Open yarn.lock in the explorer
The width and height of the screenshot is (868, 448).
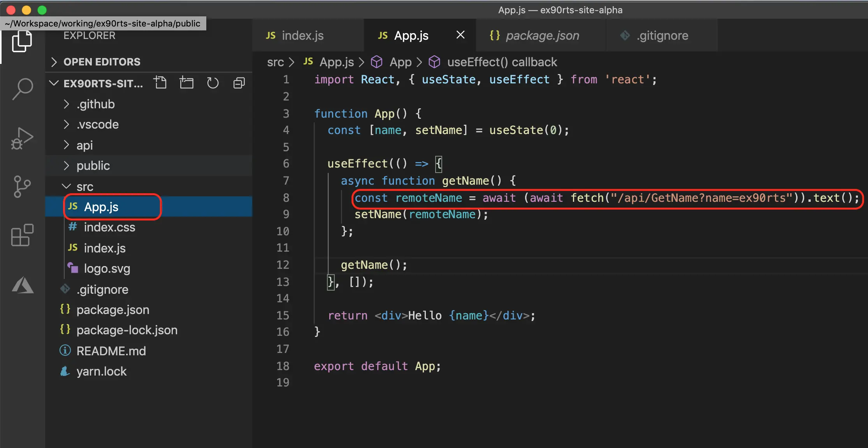(x=101, y=372)
